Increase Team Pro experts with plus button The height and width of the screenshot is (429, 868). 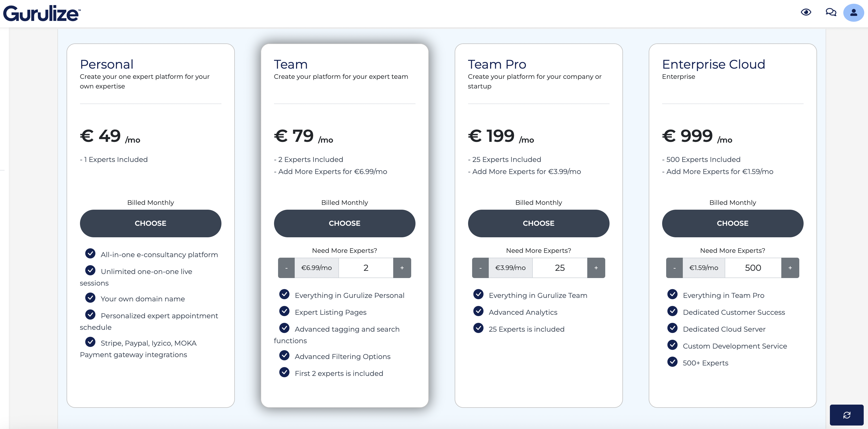[x=596, y=268]
